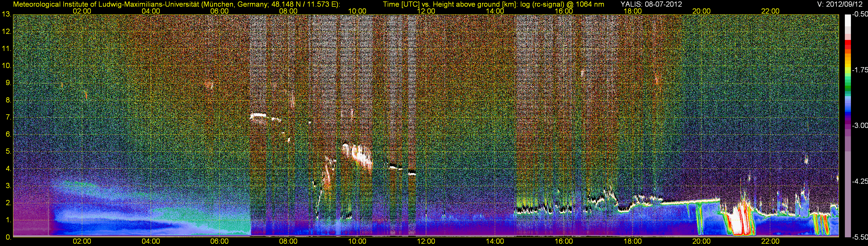Click 10:00 on the bottom time axis
The image size is (868, 246).
click(357, 241)
